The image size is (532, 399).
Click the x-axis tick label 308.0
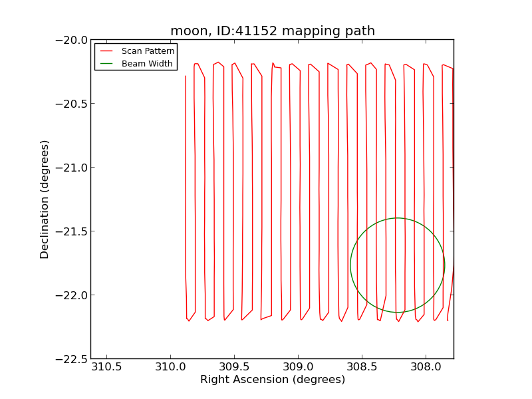coord(426,367)
